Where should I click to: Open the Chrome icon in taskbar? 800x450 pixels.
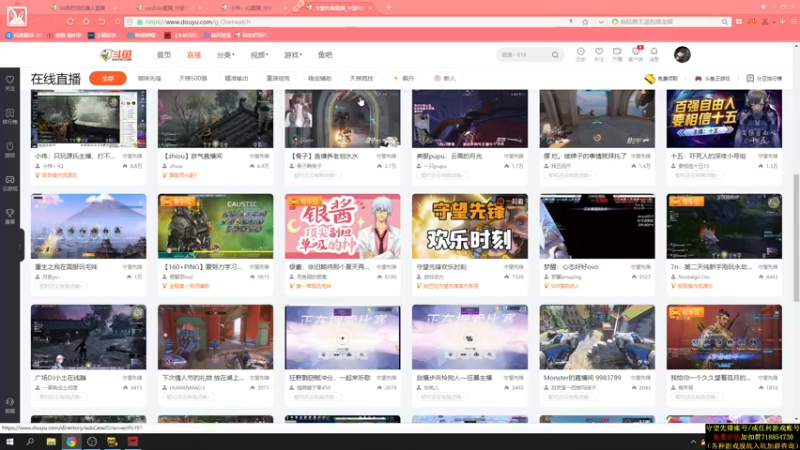click(x=71, y=442)
